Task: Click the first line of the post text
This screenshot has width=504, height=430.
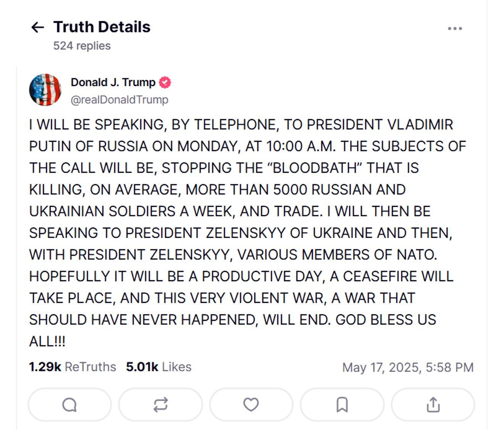Action: [241, 125]
